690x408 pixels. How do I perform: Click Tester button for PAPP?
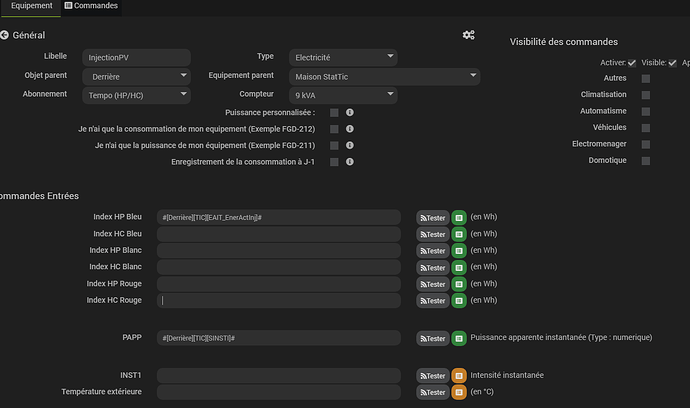point(433,338)
